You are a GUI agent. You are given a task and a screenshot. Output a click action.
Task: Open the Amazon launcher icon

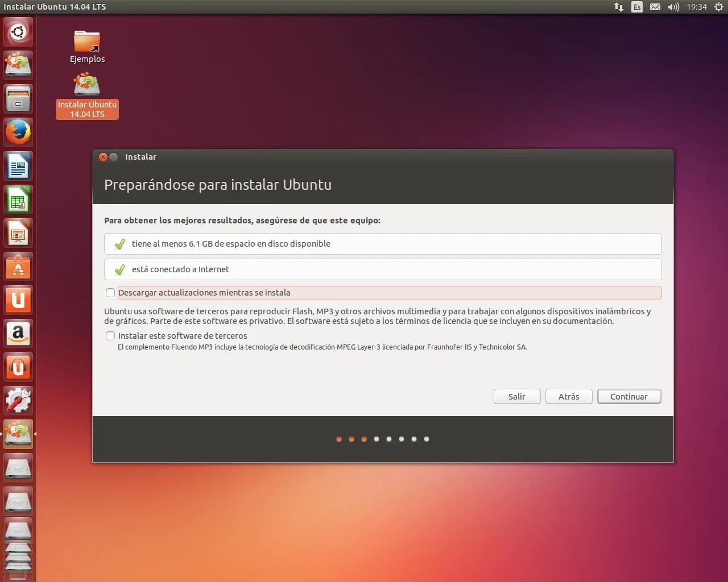(x=18, y=334)
